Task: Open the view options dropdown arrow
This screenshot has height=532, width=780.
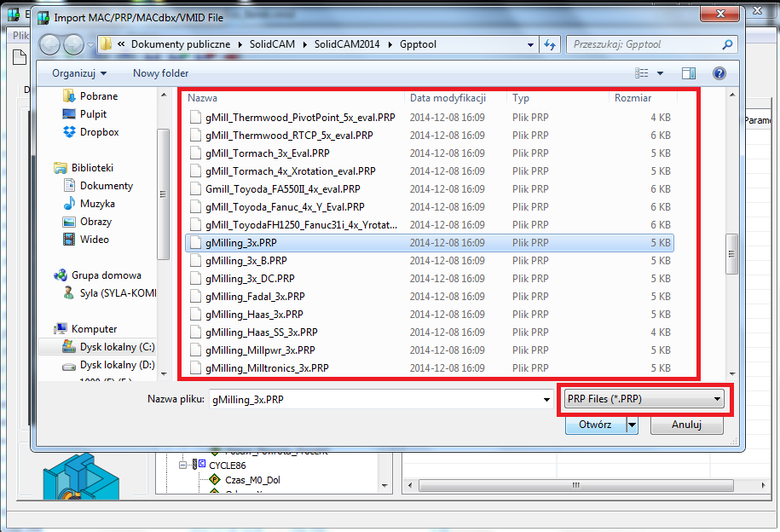Action: click(x=660, y=73)
